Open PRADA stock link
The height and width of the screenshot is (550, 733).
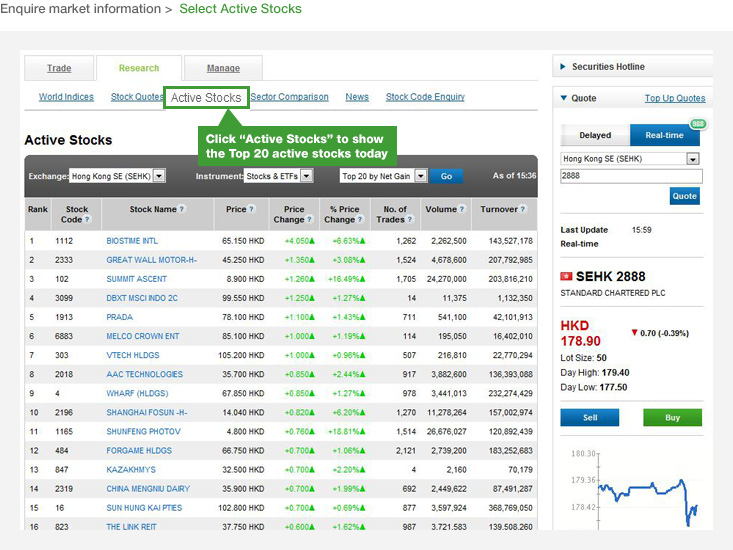[x=120, y=317]
